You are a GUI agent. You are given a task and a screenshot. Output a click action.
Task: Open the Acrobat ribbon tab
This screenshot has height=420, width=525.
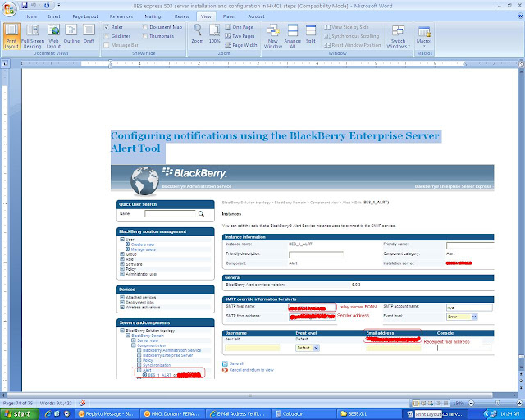[256, 16]
